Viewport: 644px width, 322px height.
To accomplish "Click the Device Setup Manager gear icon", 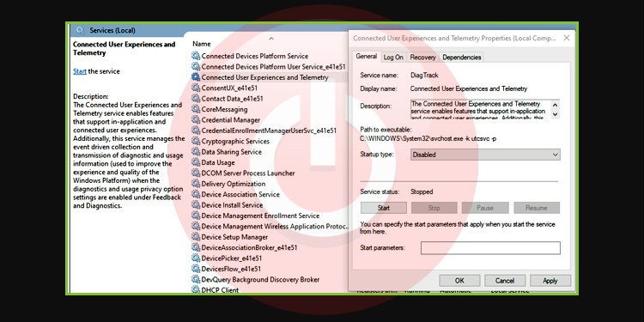I will click(x=196, y=237).
